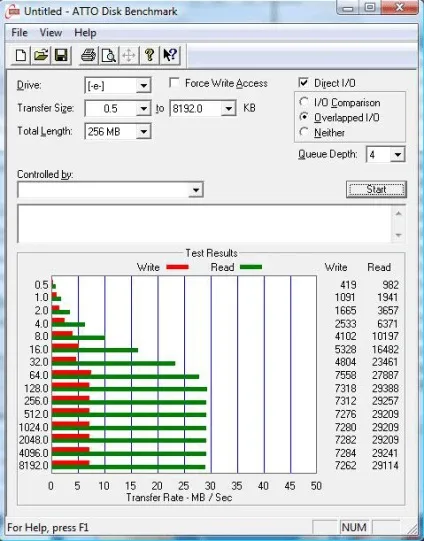Click the description box scroll up arrow

click(398, 214)
